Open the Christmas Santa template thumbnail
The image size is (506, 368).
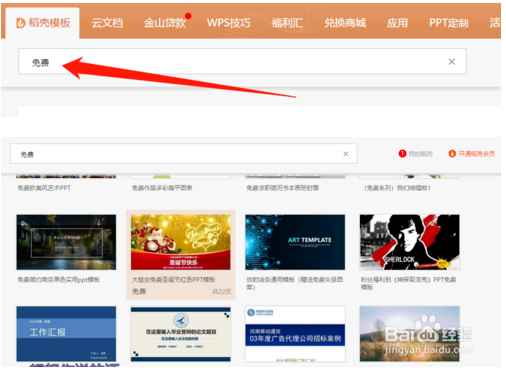coord(181,242)
